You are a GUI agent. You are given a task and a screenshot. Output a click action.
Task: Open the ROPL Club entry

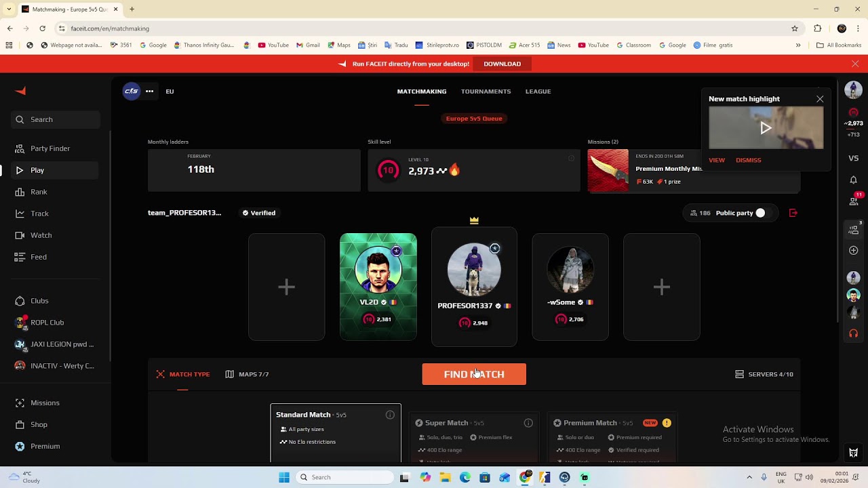click(x=47, y=323)
